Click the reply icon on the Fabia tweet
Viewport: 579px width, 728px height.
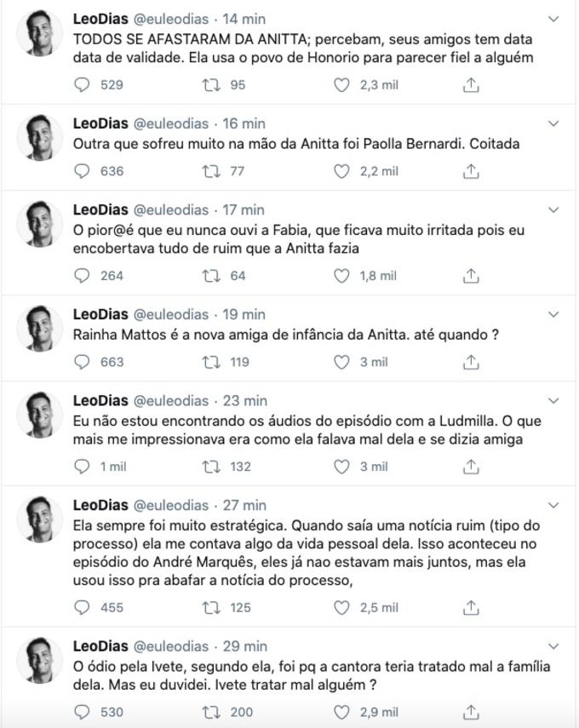point(81,275)
